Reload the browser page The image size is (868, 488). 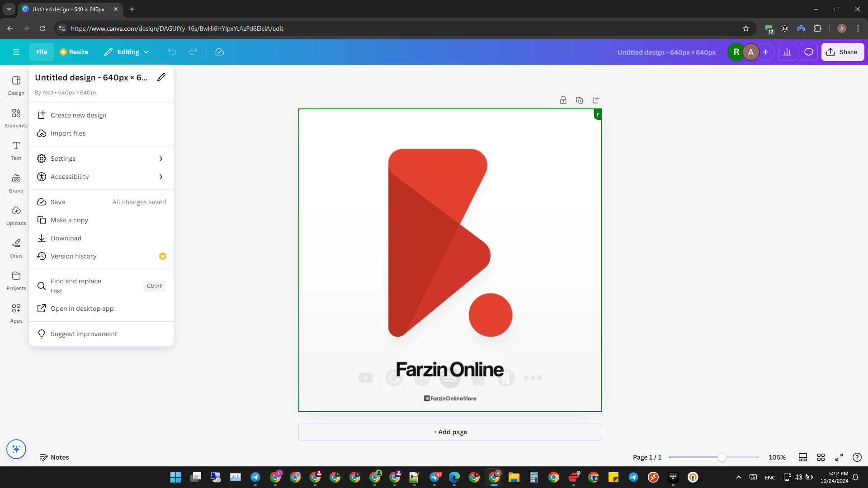(x=42, y=28)
